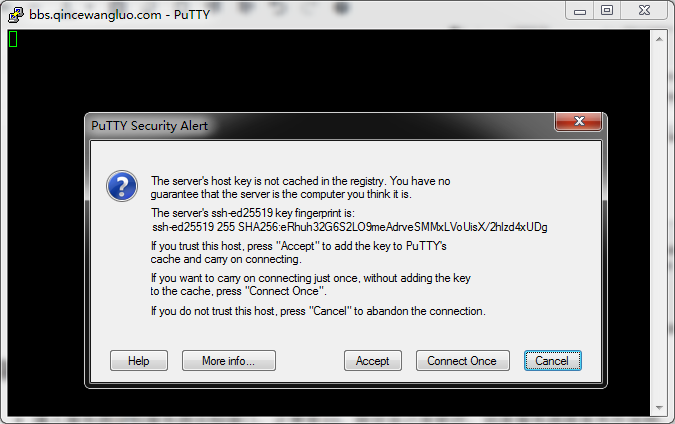Choose Connect Once without caching key
This screenshot has width=675, height=424.
pyautogui.click(x=462, y=360)
